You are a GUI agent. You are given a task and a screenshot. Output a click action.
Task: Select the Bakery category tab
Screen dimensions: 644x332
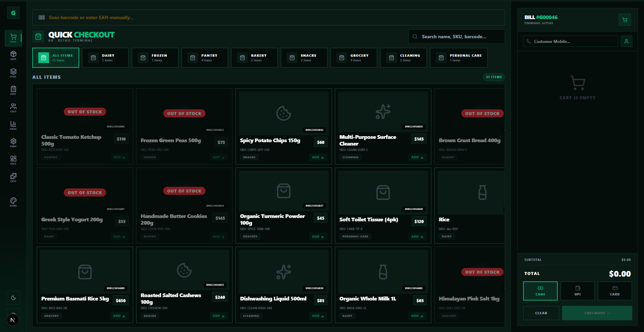click(x=255, y=58)
